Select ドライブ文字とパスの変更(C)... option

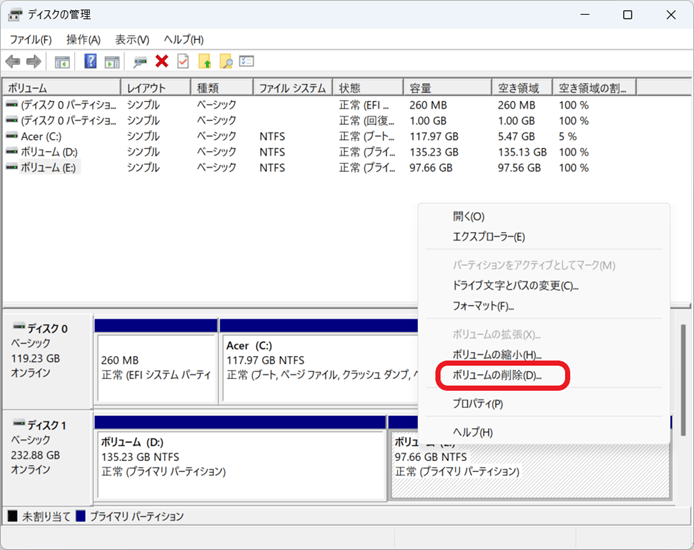coord(515,286)
